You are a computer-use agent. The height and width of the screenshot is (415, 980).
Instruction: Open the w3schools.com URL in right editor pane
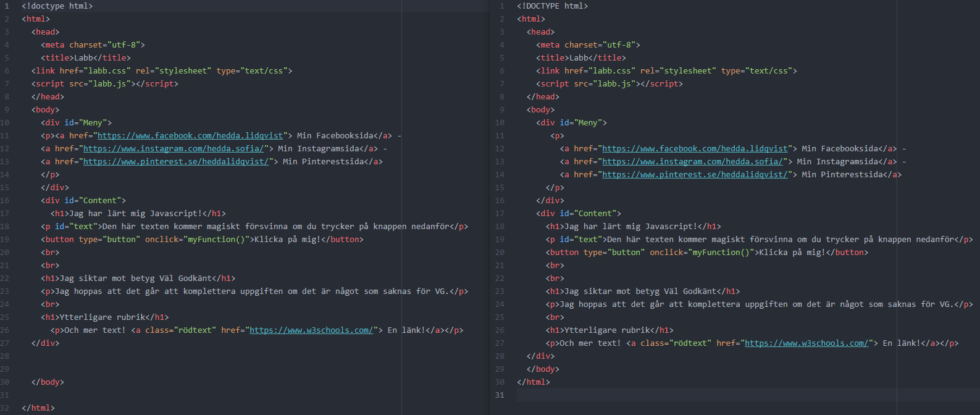806,343
